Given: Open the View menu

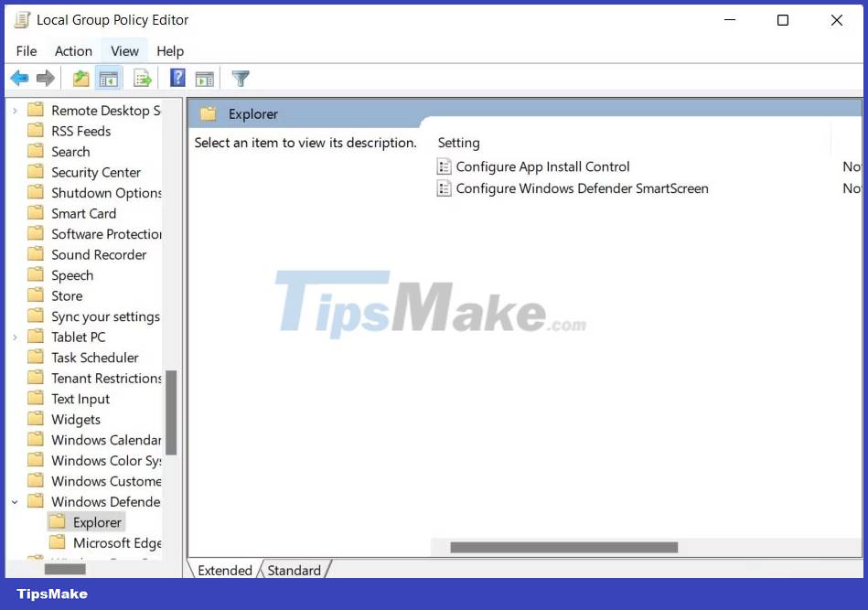Looking at the screenshot, I should pyautogui.click(x=124, y=50).
